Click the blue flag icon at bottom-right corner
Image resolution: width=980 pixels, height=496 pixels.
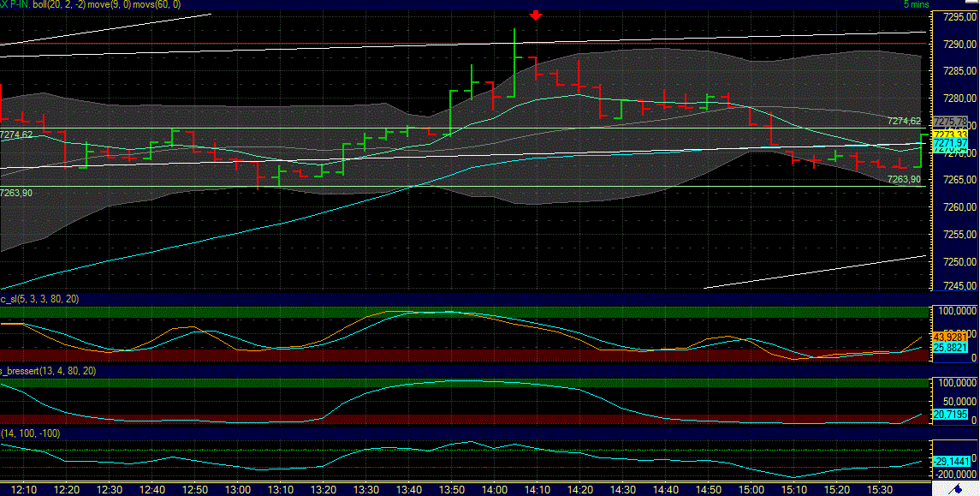pyautogui.click(x=957, y=488)
